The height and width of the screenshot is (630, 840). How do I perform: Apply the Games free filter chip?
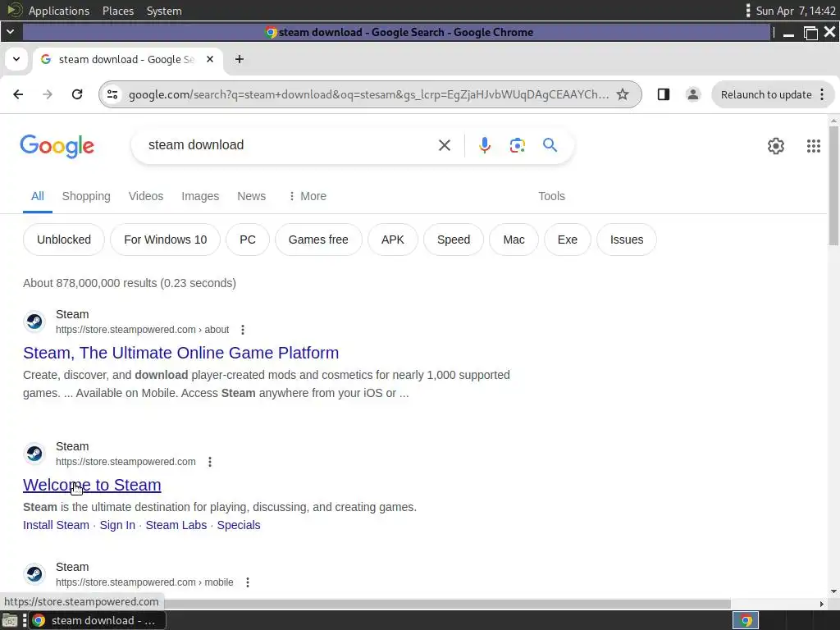click(x=318, y=240)
